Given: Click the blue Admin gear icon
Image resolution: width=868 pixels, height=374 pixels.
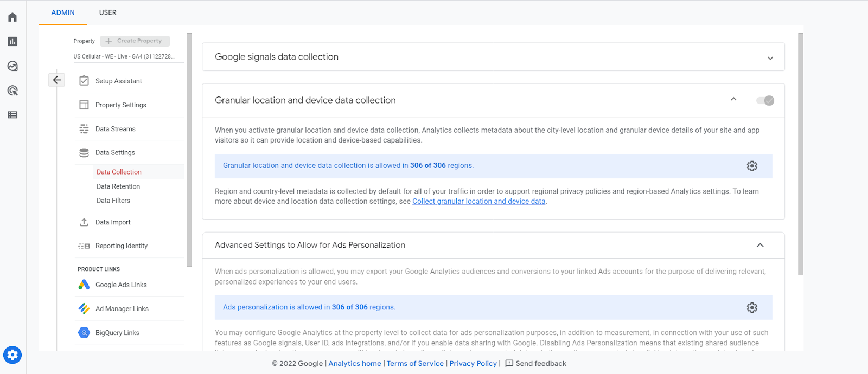Looking at the screenshot, I should click(x=12, y=355).
